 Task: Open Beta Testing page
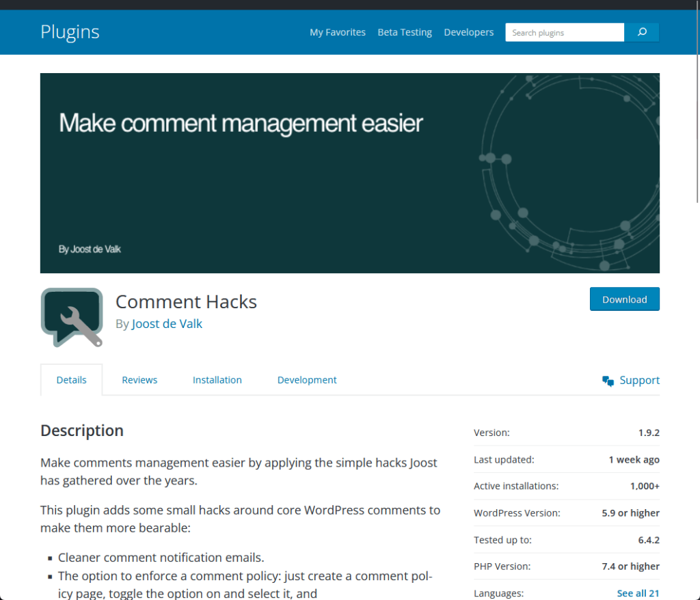point(405,32)
